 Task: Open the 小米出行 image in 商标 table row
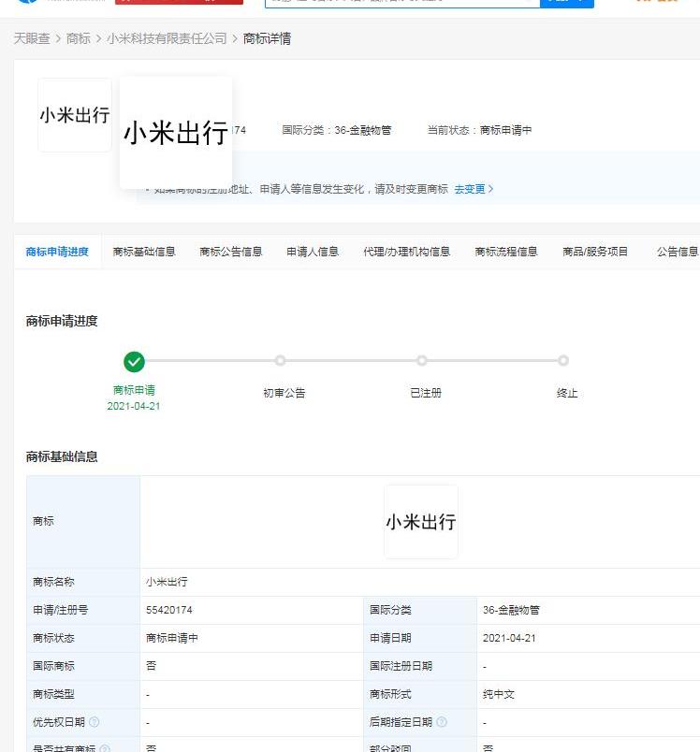coord(421,521)
